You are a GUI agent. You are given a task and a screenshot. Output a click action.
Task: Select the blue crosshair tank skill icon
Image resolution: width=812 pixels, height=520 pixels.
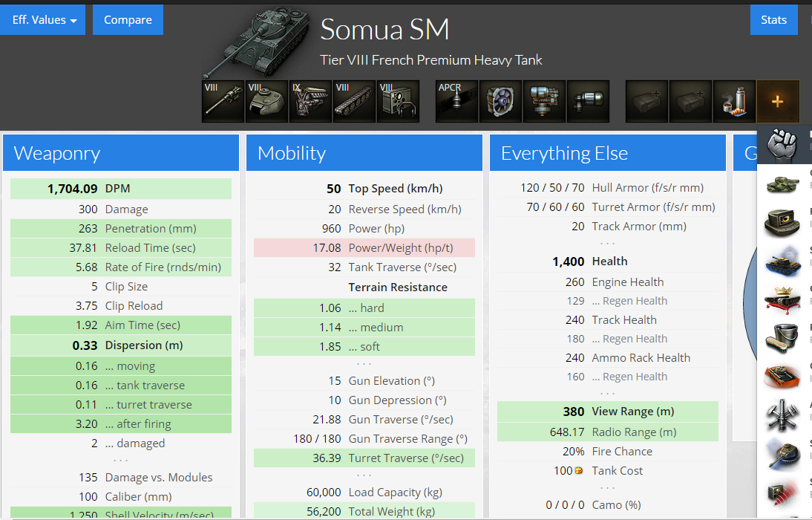coord(782,261)
